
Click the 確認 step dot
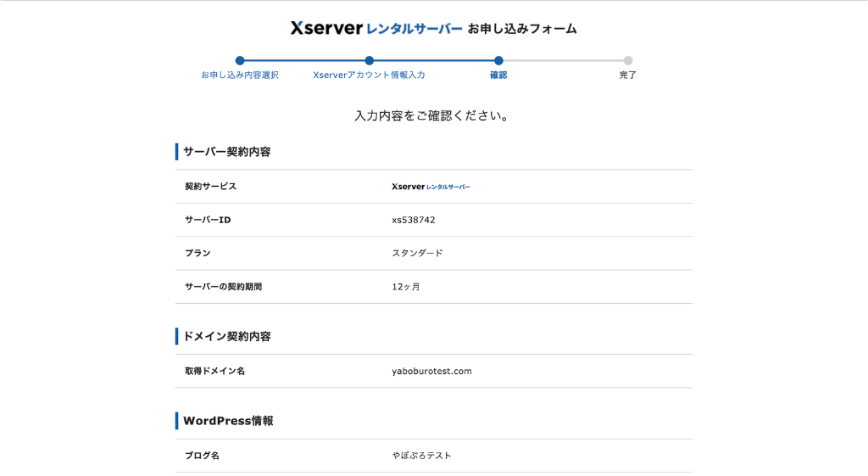pos(498,60)
